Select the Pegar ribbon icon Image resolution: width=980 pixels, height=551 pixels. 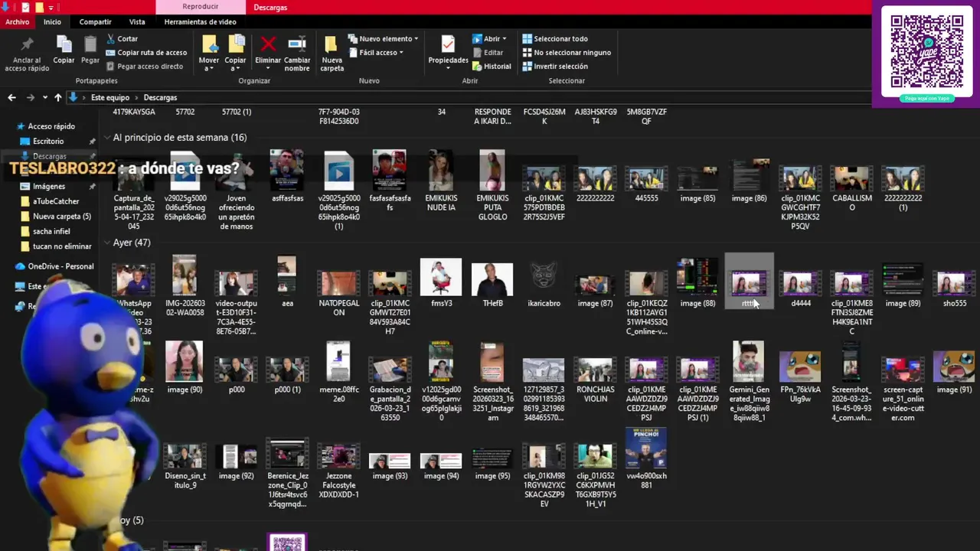tap(90, 50)
